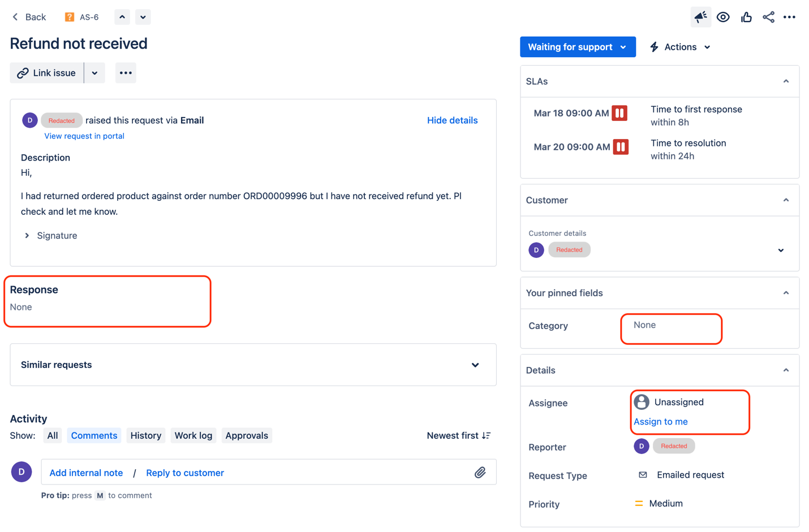Click the feedback megaphone icon
The height and width of the screenshot is (532, 809).
click(x=700, y=17)
